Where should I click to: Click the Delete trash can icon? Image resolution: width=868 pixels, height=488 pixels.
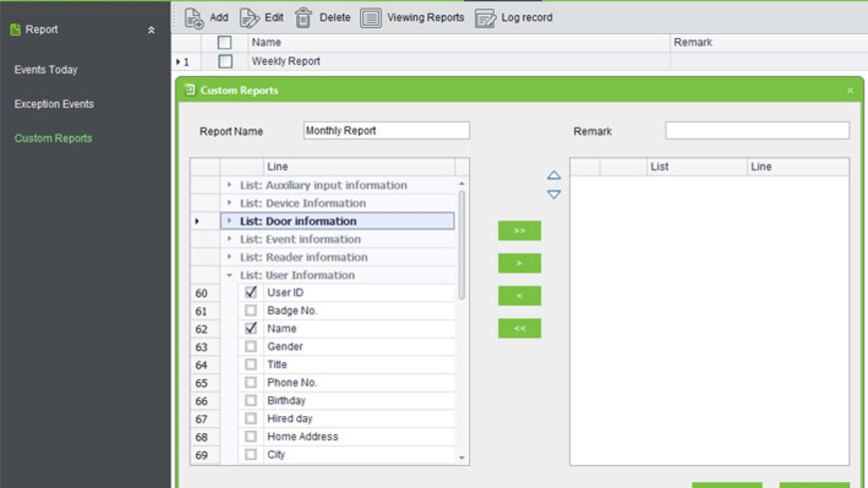tap(303, 18)
